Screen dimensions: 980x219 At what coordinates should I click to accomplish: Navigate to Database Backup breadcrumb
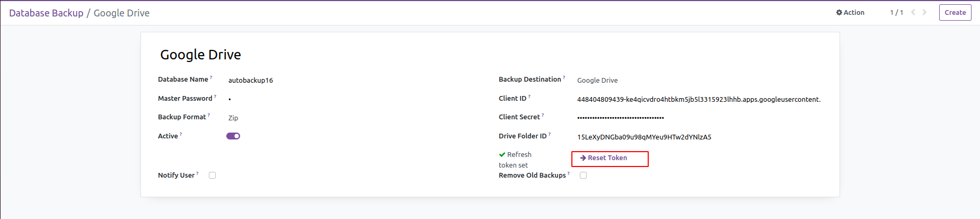46,13
